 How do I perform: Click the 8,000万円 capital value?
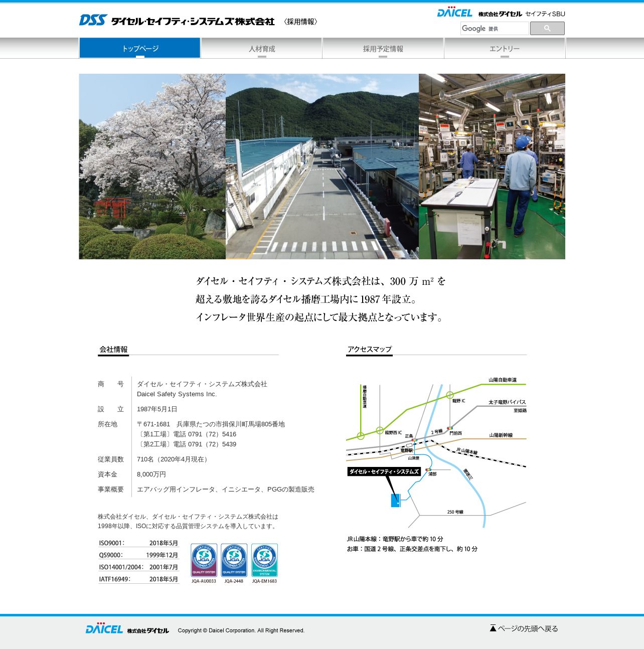151,474
